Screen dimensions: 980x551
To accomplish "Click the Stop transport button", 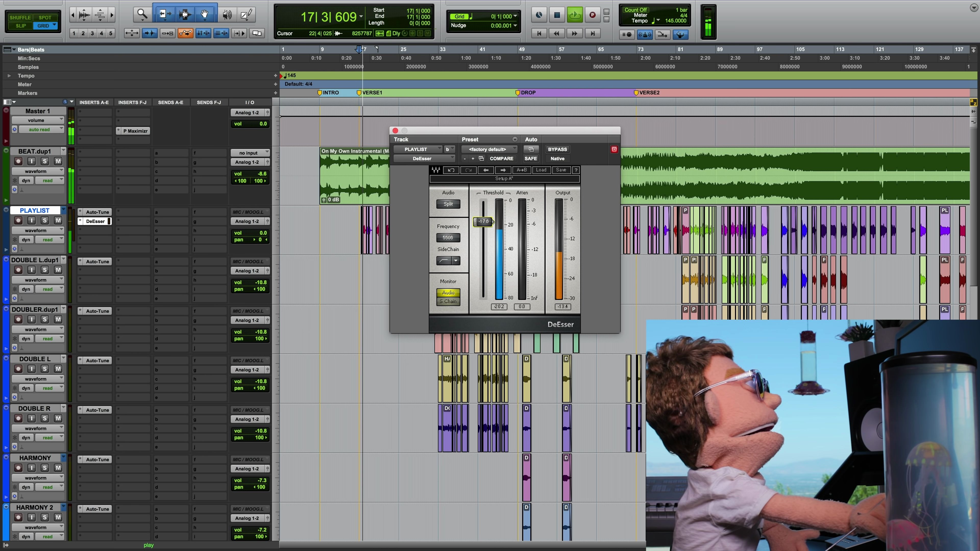I will coord(557,15).
